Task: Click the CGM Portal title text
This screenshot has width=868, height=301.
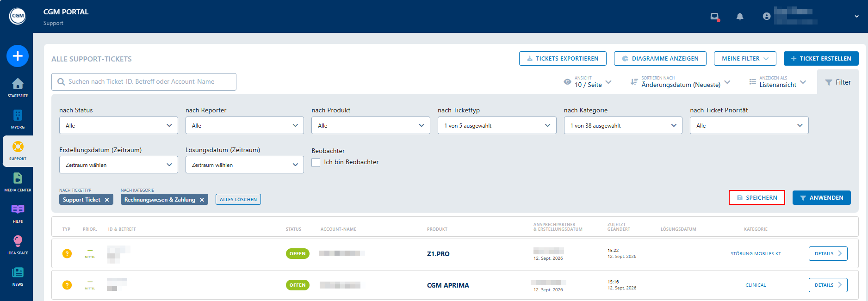Action: pos(66,12)
